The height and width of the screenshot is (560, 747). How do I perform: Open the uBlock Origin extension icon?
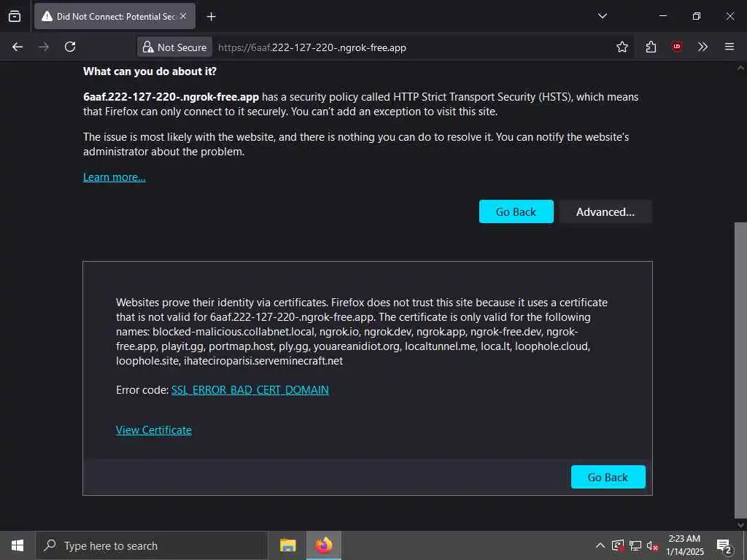[676, 47]
